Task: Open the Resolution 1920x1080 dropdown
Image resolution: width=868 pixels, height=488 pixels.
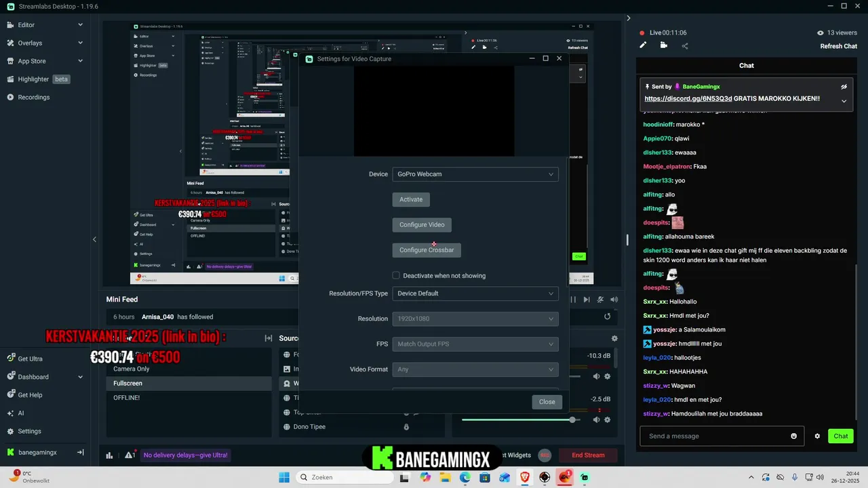Action: [x=475, y=319]
